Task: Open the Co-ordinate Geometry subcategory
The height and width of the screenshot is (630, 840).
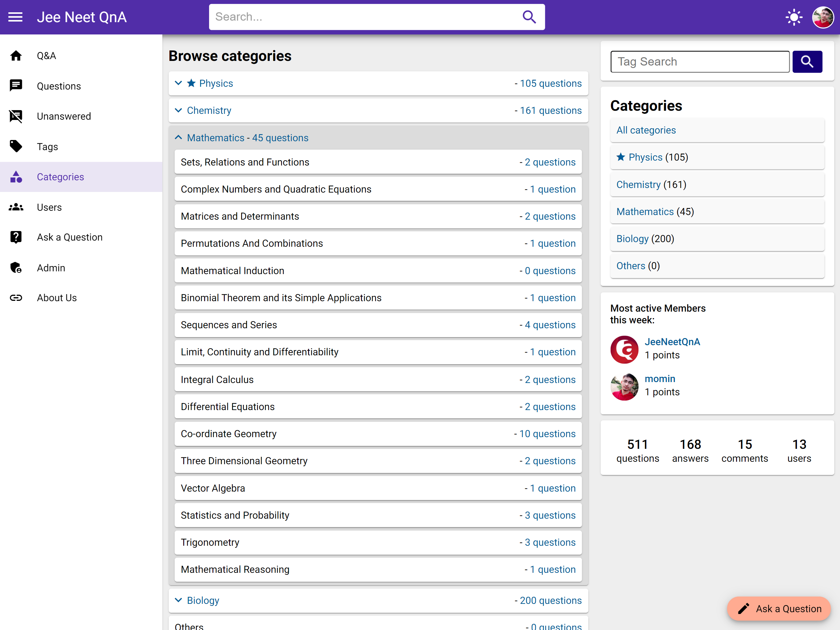Action: [229, 433]
